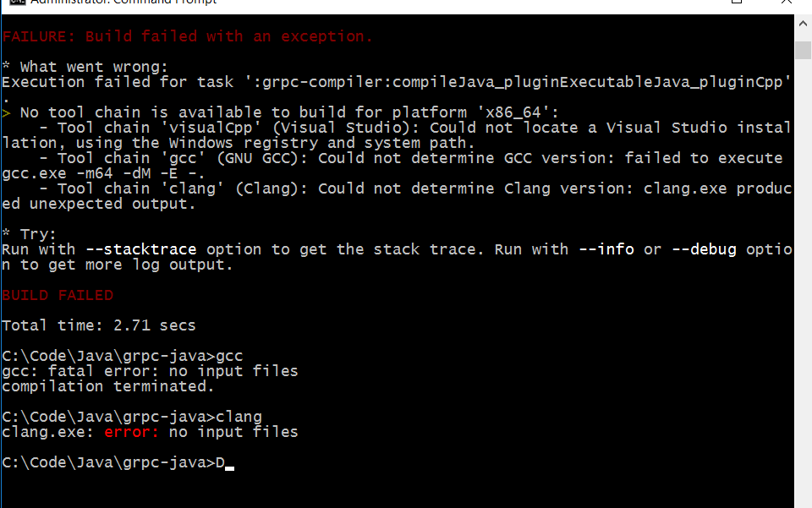Viewport: 812px width, 508px height.
Task: Click the scrollbar up arrow
Action: pyautogui.click(x=803, y=24)
